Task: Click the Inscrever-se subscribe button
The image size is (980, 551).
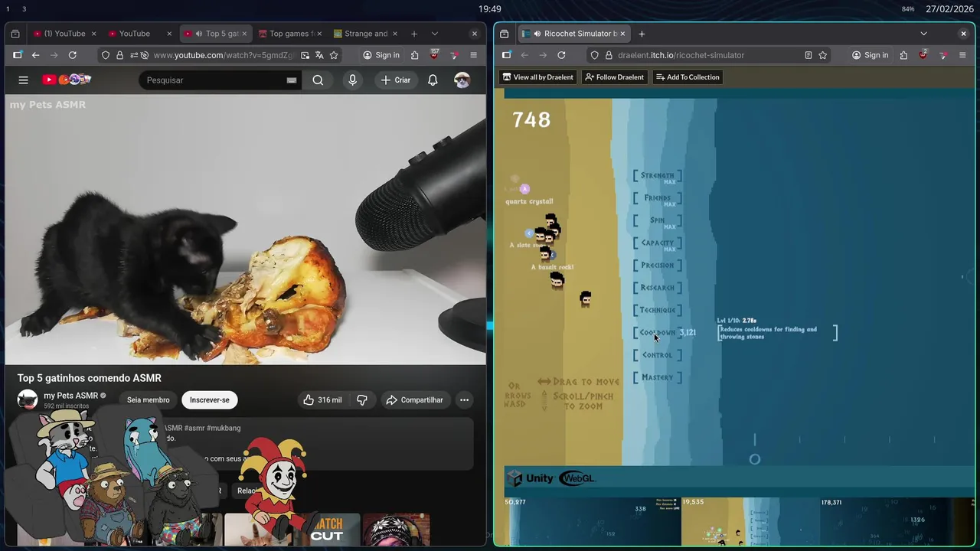Action: [210, 399]
